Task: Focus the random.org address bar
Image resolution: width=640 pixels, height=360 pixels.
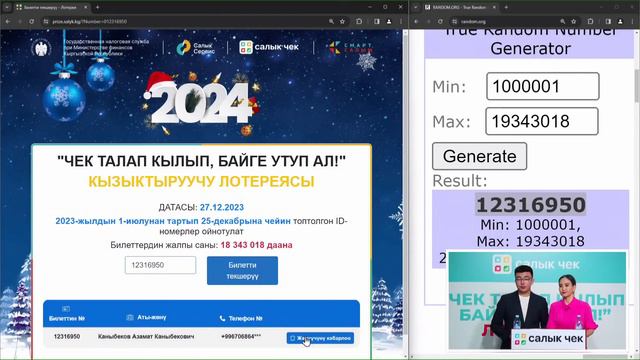Action: coord(514,21)
